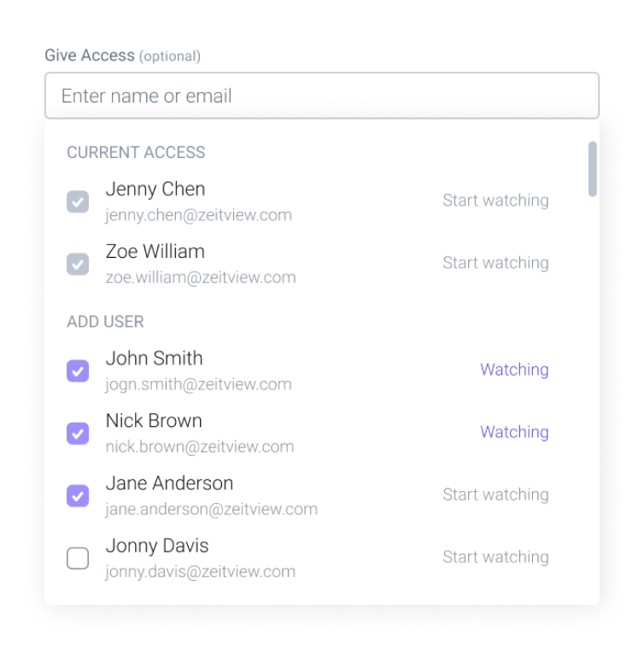Select the Jenny Chen name entry
The height and width of the screenshot is (649, 644).
tap(155, 190)
